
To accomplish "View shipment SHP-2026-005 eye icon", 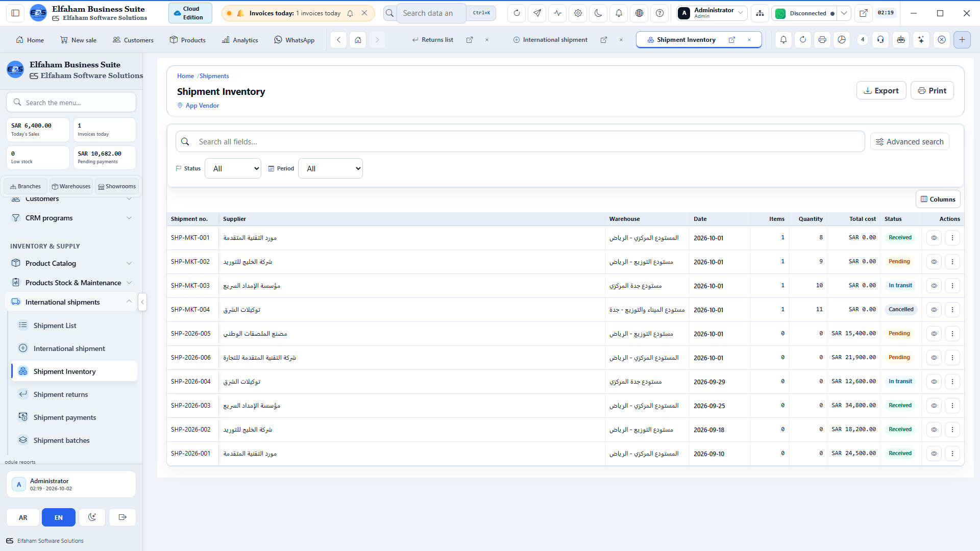I will tap(934, 334).
